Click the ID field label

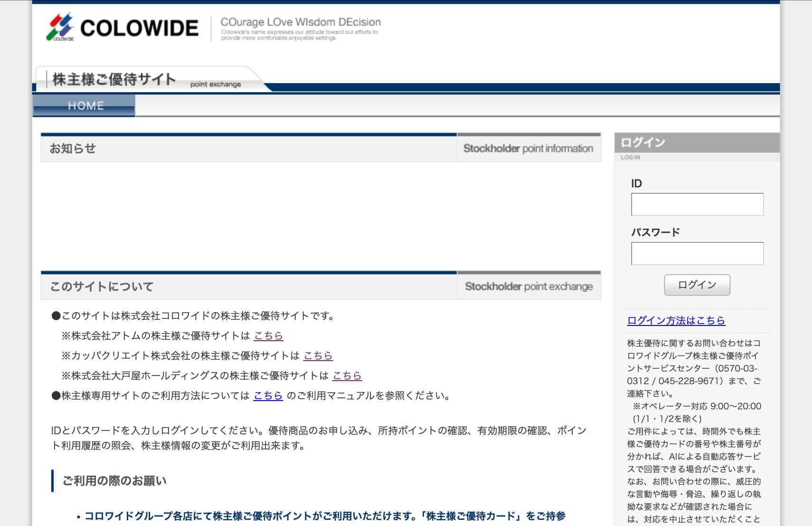(636, 183)
